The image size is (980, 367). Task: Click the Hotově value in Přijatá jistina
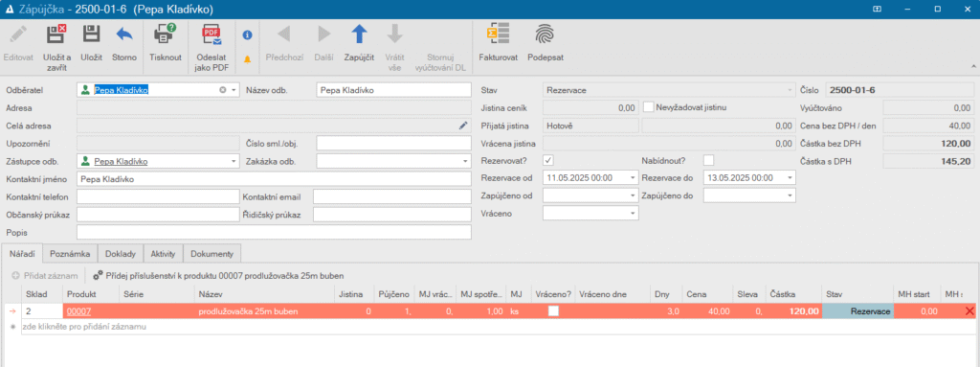pyautogui.click(x=590, y=126)
